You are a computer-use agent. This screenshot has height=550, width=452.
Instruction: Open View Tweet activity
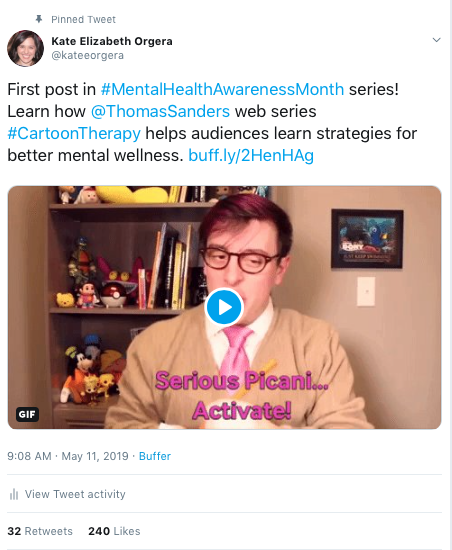pyautogui.click(x=75, y=494)
